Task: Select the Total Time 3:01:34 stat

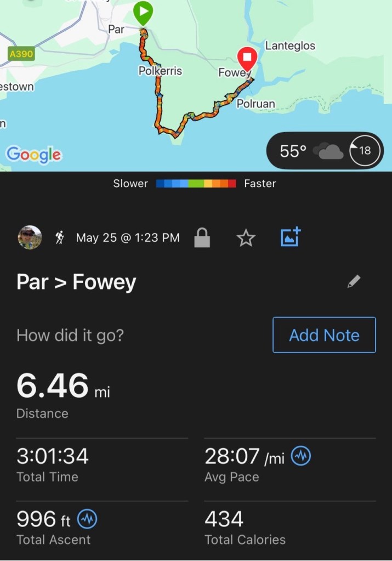Action: 53,456
